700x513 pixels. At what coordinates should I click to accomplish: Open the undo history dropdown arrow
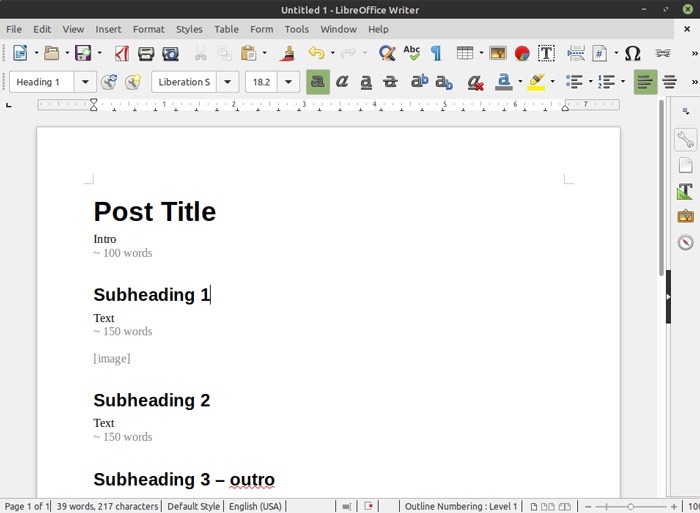[x=333, y=53]
